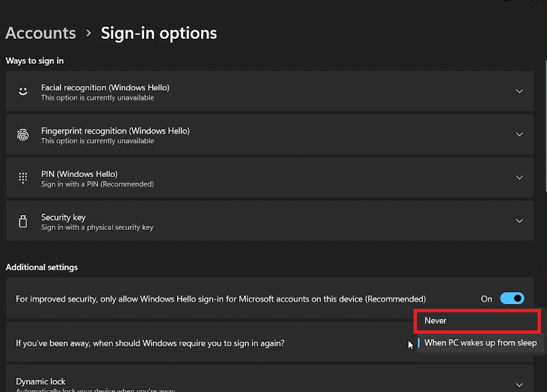This screenshot has height=392, width=547.
Task: Go back to Accounts via breadcrumb
Action: pyautogui.click(x=40, y=34)
